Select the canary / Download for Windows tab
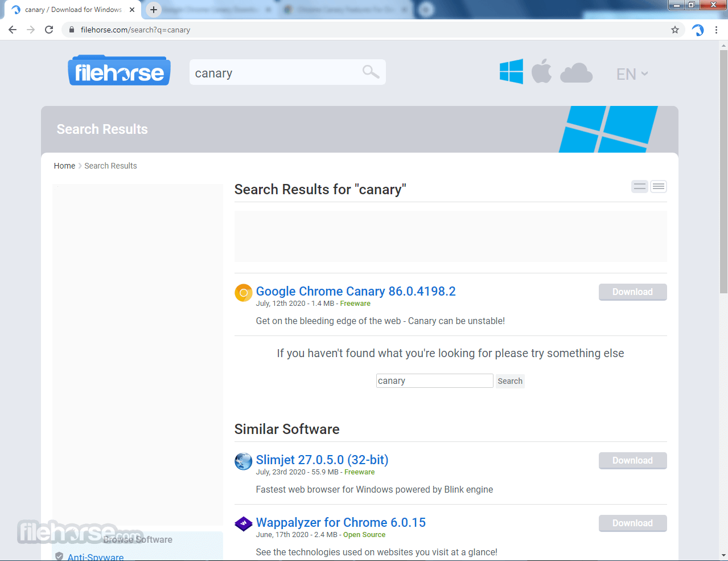Screen dimensions: 728x561 coord(73,10)
